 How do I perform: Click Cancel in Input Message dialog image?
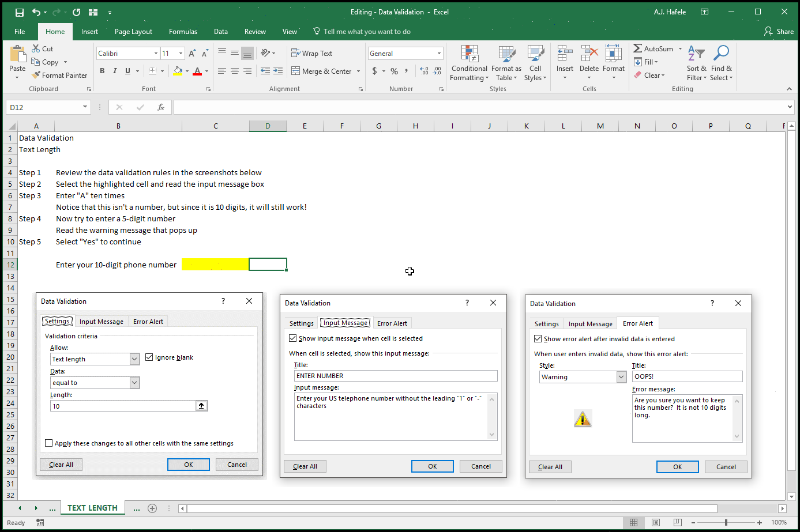pos(481,466)
